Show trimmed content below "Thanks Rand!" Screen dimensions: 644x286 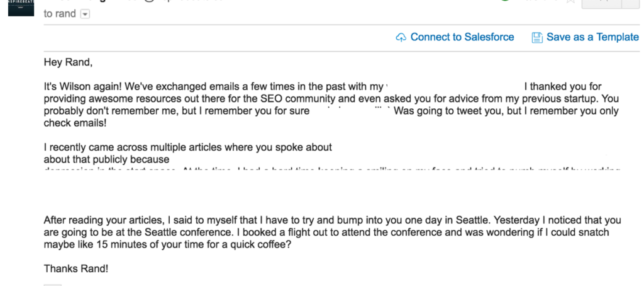pos(53,283)
